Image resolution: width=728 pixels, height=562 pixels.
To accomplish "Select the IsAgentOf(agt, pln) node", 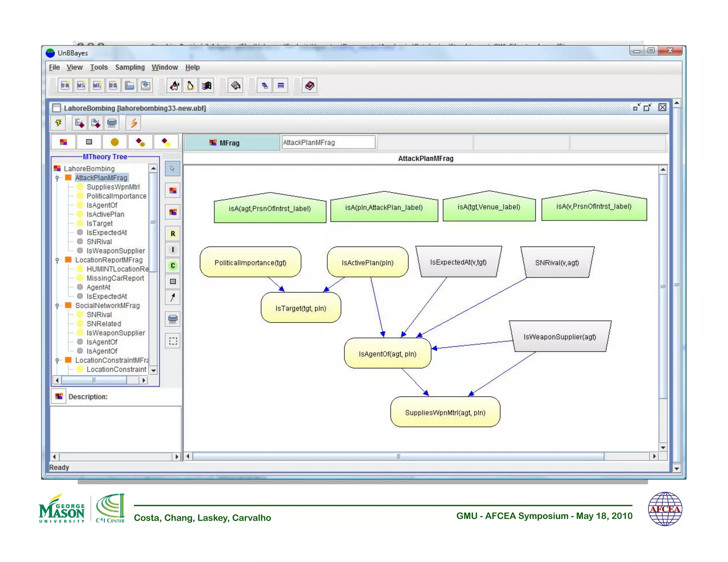I will (x=387, y=354).
